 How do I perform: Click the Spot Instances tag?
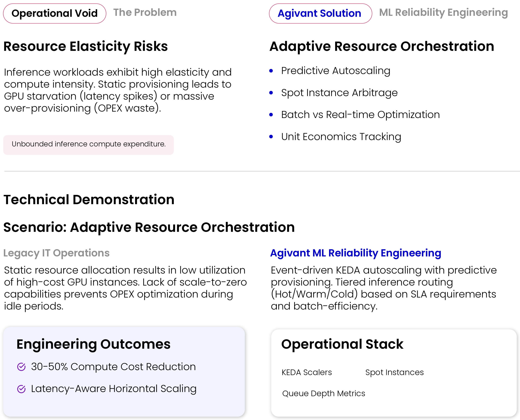394,372
